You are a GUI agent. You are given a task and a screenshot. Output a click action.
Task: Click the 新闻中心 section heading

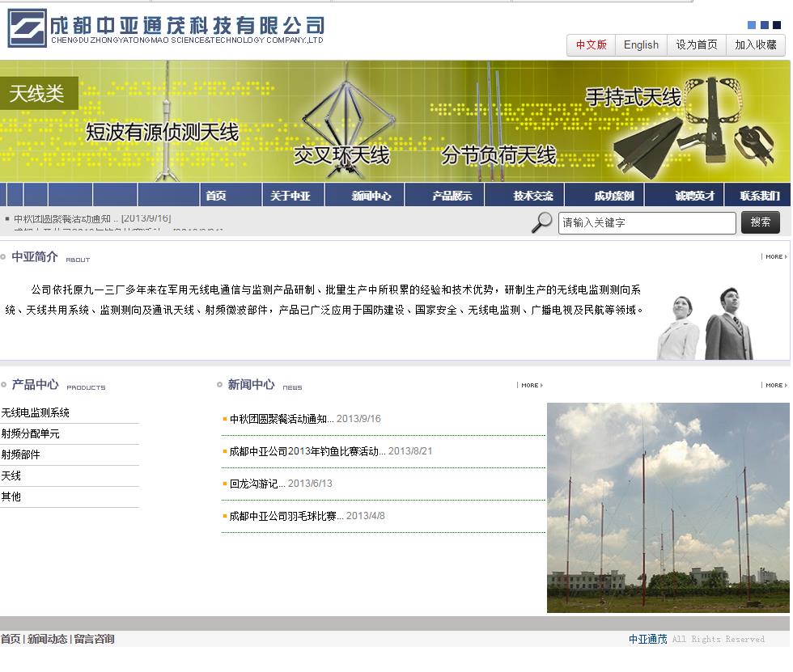point(251,384)
